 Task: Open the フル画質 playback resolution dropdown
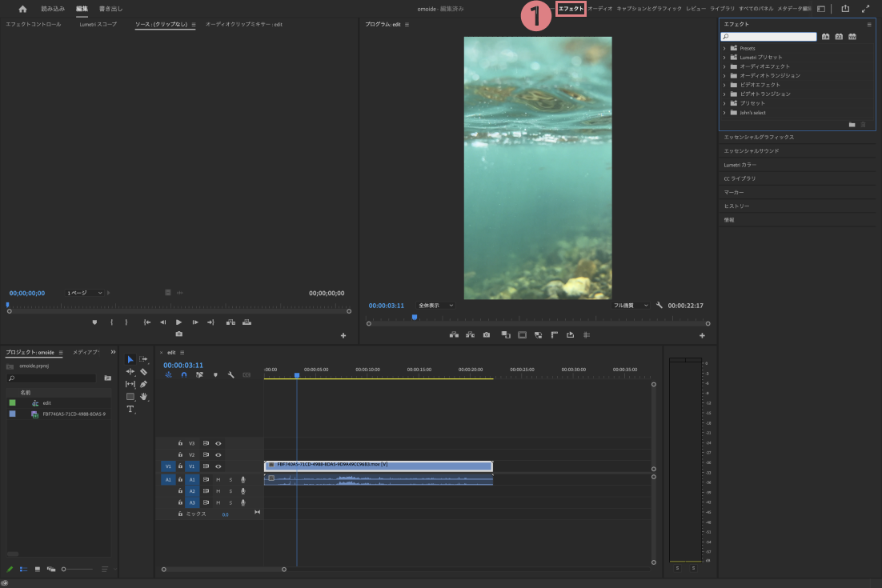click(631, 306)
